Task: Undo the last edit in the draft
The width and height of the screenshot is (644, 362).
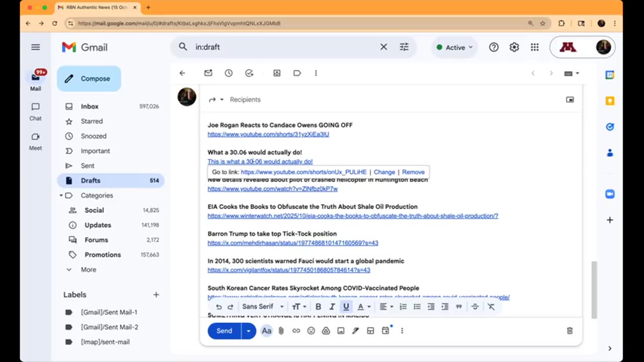Action: coord(218,307)
